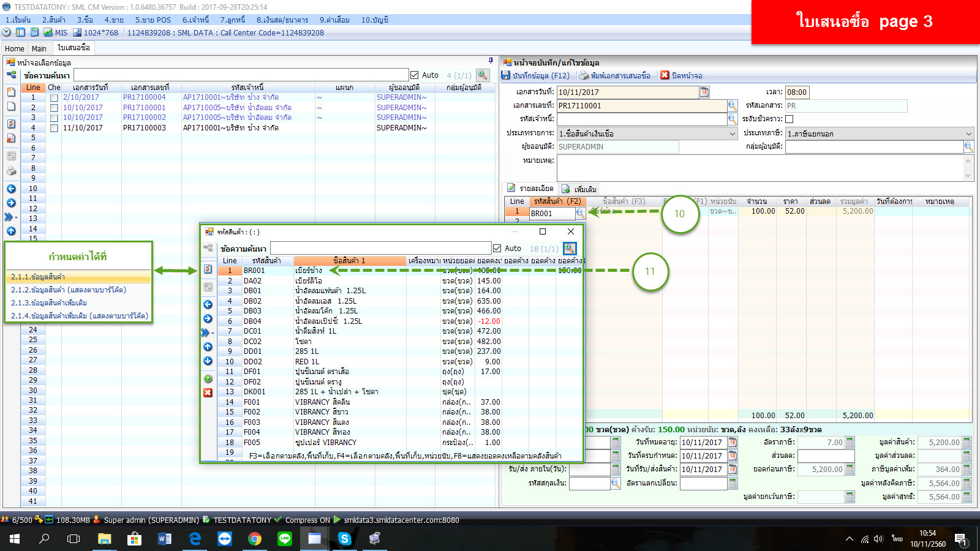Click the green help icon in popup sidebar
The width and height of the screenshot is (980, 551).
click(x=208, y=379)
